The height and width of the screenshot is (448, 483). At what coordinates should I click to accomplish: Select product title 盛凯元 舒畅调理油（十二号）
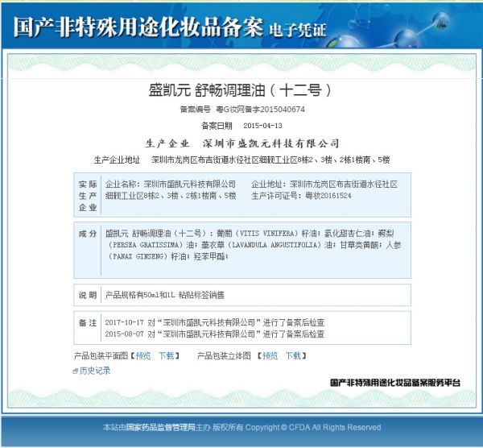pos(240,90)
